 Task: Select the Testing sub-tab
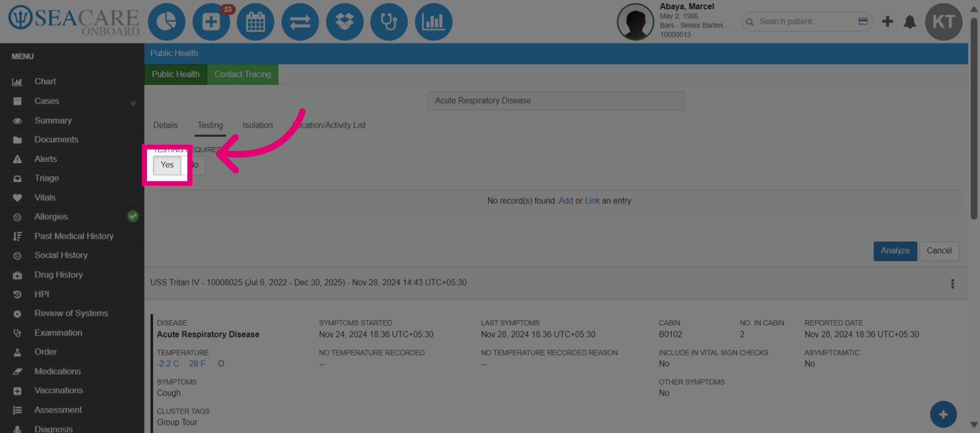click(x=210, y=125)
